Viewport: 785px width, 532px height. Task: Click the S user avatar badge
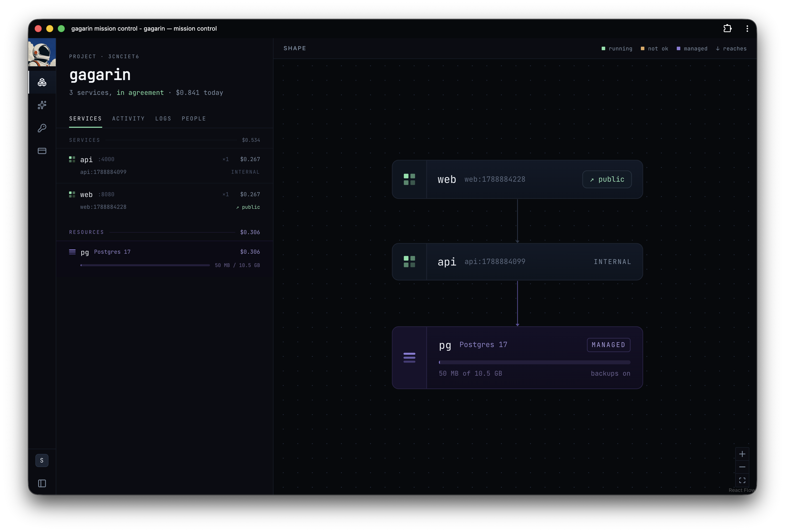point(42,460)
